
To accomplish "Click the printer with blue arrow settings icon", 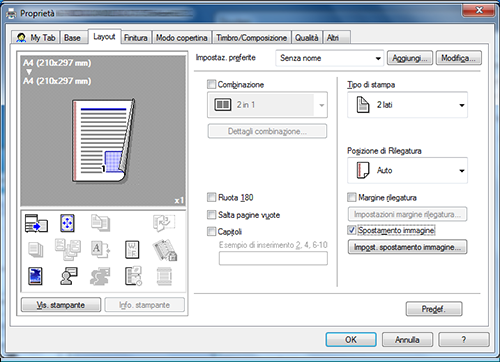I will [x=36, y=223].
